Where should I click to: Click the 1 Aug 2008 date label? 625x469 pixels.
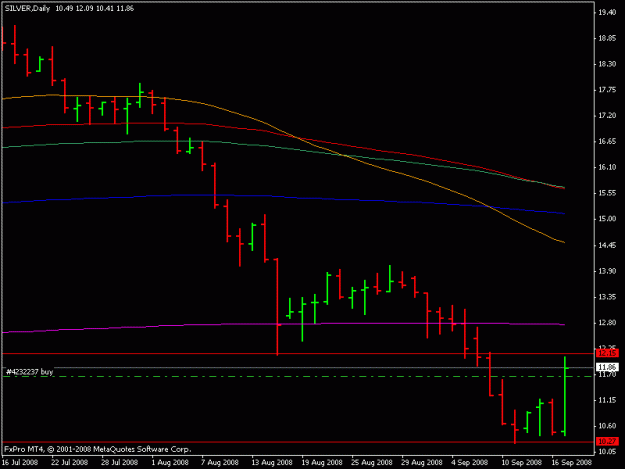click(170, 462)
